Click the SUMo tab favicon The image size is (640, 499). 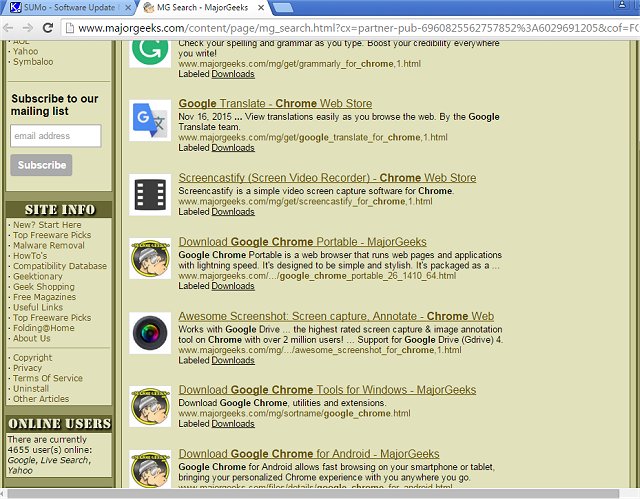tap(15, 7)
